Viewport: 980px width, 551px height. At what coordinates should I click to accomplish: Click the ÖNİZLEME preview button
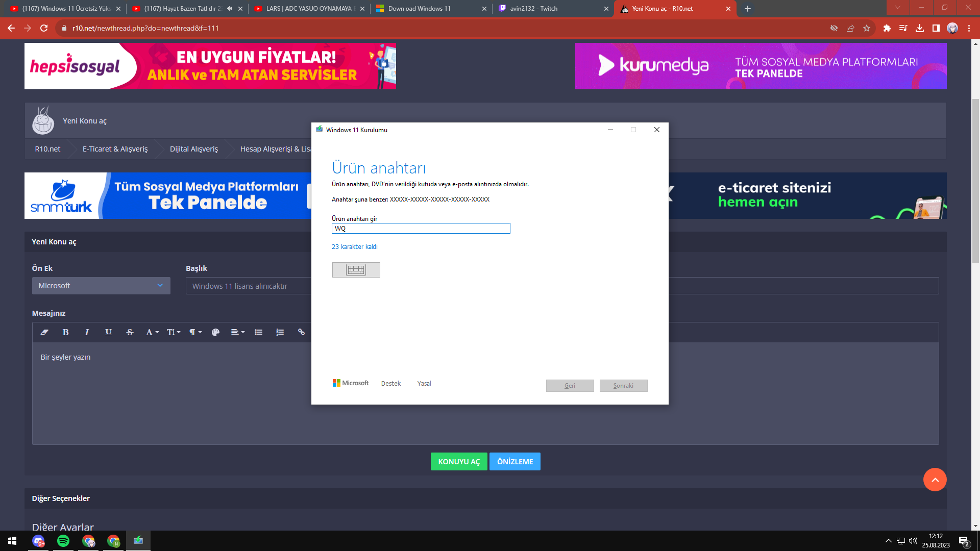click(515, 462)
